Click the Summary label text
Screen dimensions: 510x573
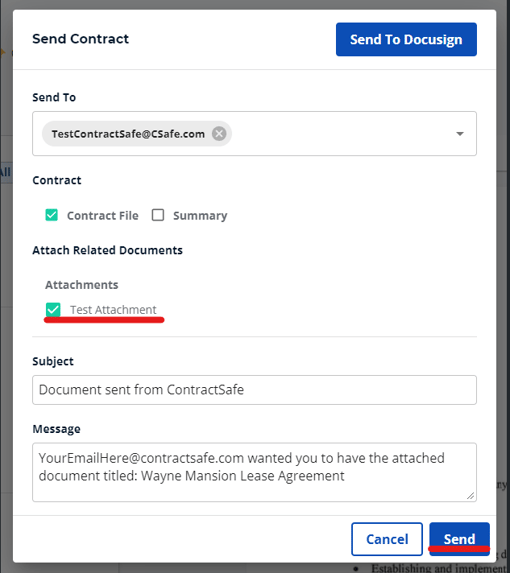(200, 216)
